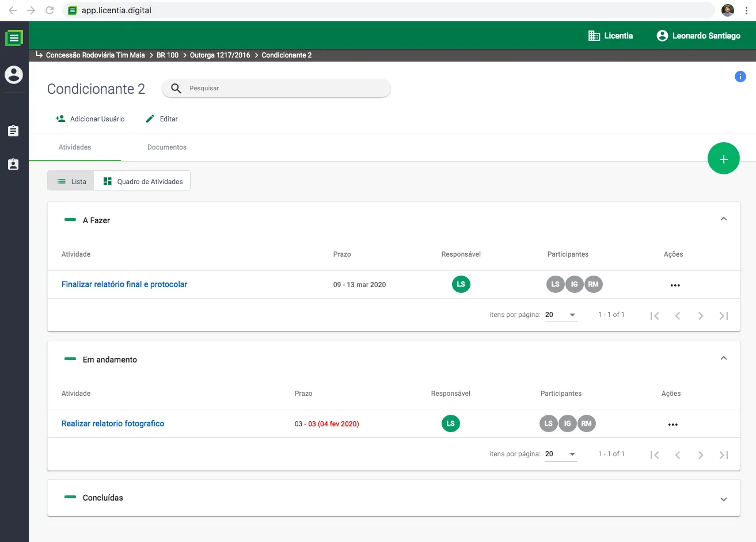This screenshot has height=542, width=756.
Task: Open actions menu for Finalizar relatório final
Action: 675,285
